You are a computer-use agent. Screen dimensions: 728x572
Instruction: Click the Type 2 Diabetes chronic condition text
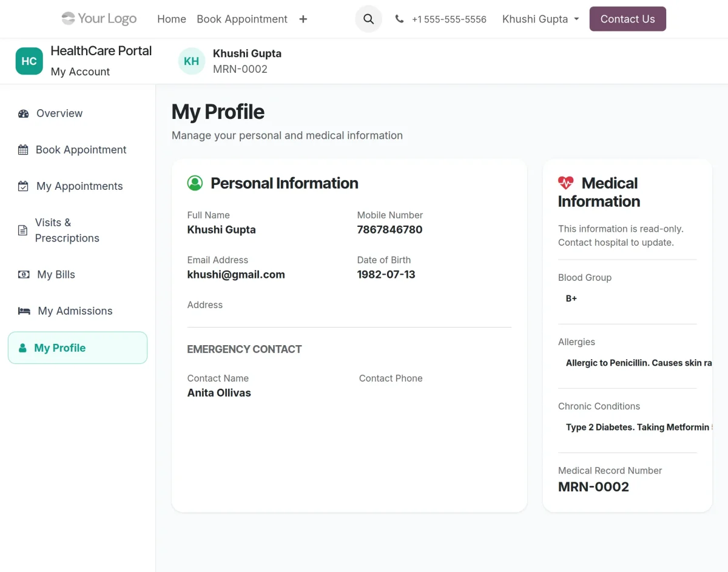(x=639, y=427)
